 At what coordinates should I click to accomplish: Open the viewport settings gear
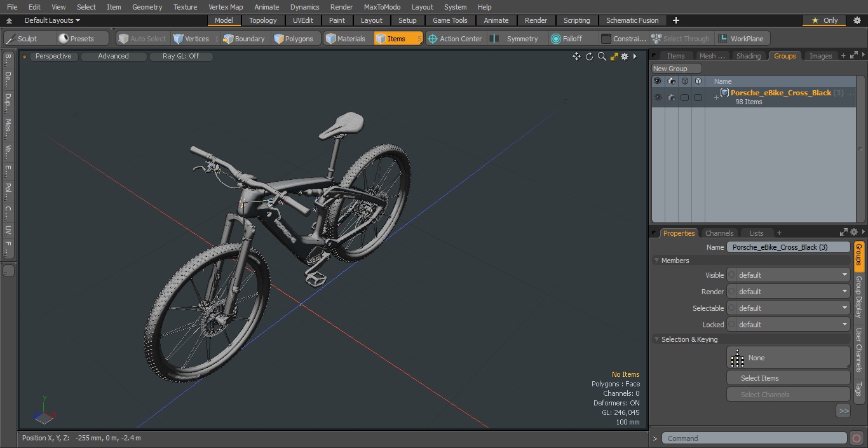coord(625,57)
